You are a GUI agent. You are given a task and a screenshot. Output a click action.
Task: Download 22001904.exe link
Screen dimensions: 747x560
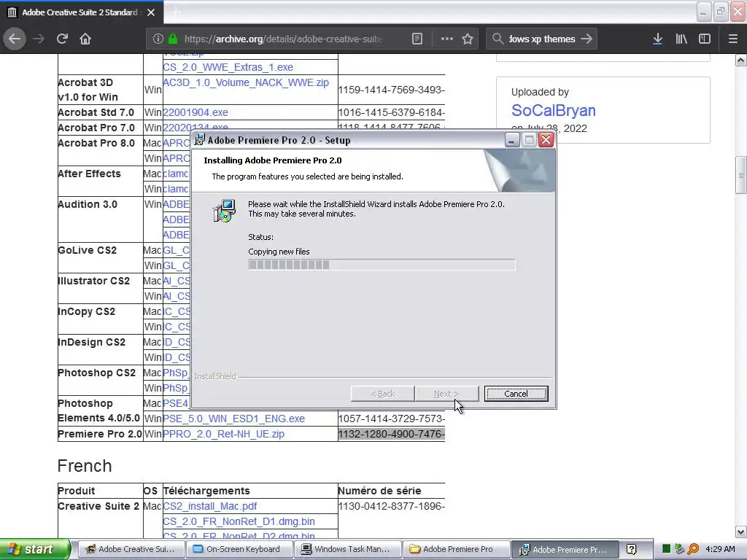(196, 112)
